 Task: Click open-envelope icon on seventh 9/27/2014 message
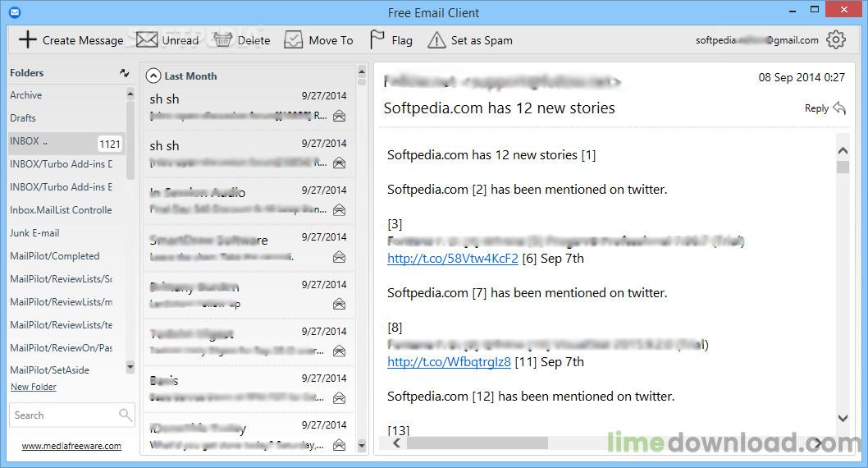click(x=340, y=398)
